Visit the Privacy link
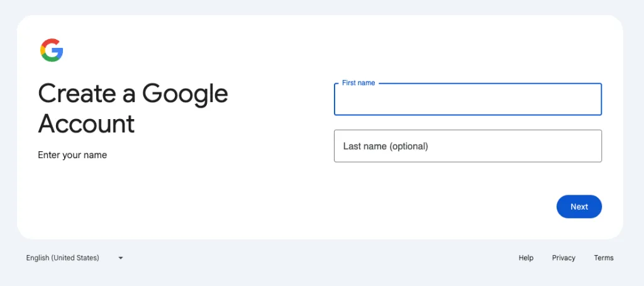The height and width of the screenshot is (286, 644). point(563,258)
